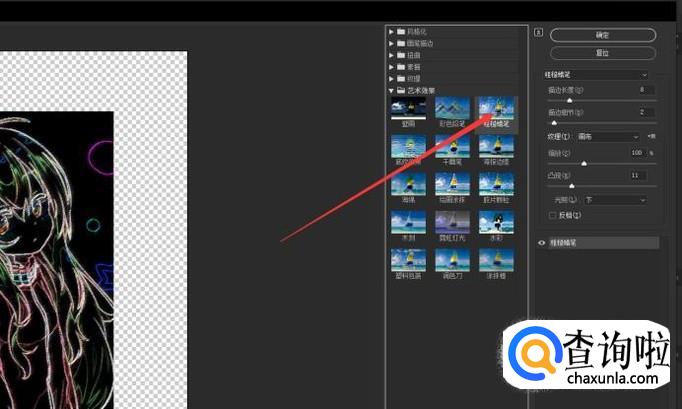Select the 涂抹棒 (Smudge Stick) filter thumbnail
682x409 pixels.
tap(496, 260)
